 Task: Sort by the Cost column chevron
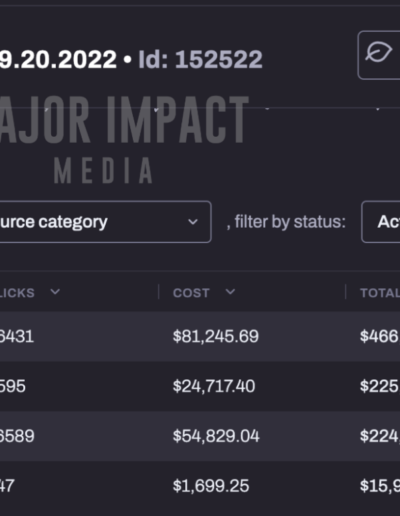(x=230, y=292)
